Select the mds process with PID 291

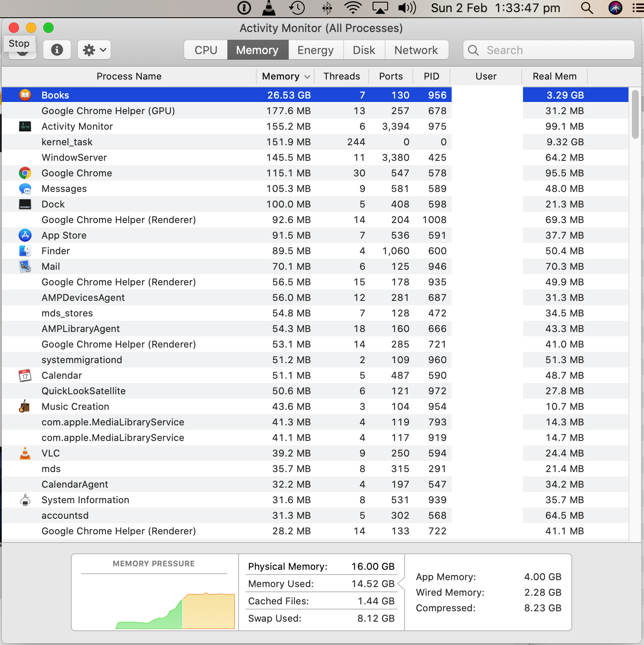tap(315, 469)
